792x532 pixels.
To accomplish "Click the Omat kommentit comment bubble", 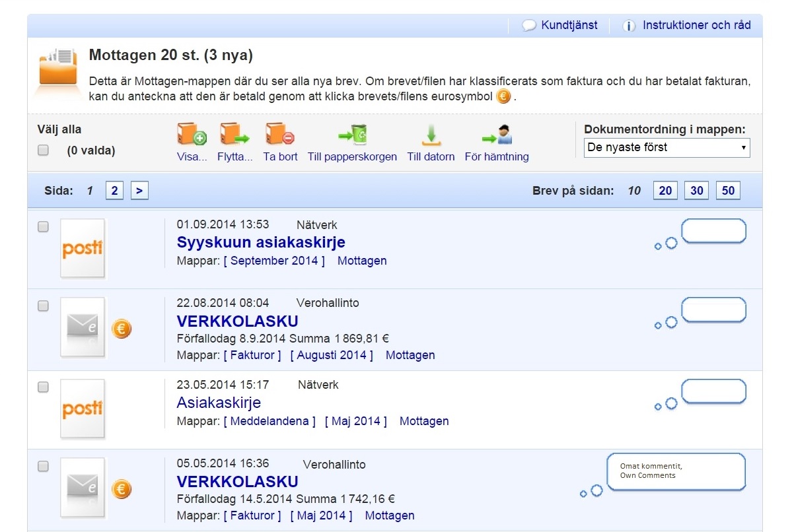I will pyautogui.click(x=676, y=471).
